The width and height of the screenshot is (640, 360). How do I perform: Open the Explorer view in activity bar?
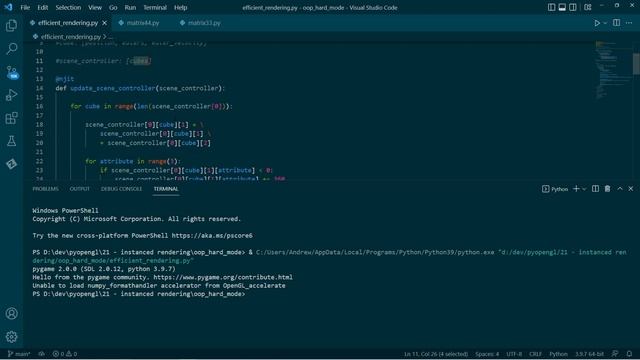pyautogui.click(x=11, y=26)
